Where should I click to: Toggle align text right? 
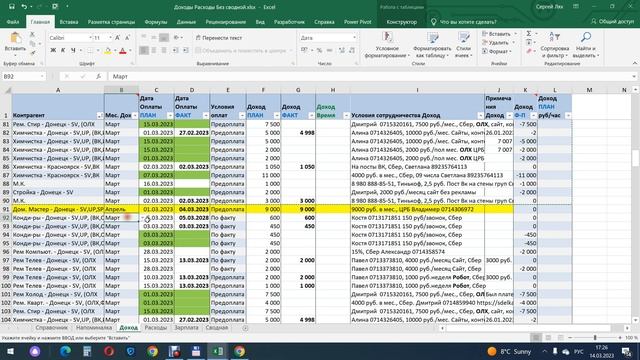[x=164, y=50]
